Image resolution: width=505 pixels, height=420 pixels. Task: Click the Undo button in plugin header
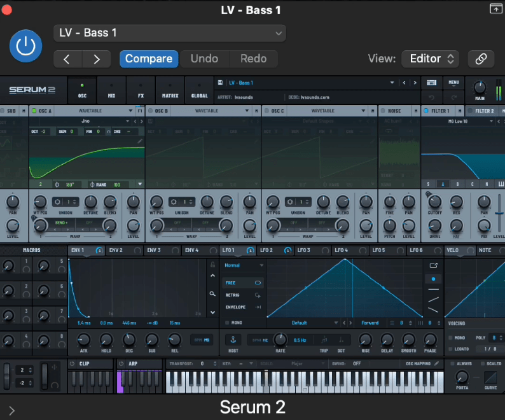click(x=204, y=59)
